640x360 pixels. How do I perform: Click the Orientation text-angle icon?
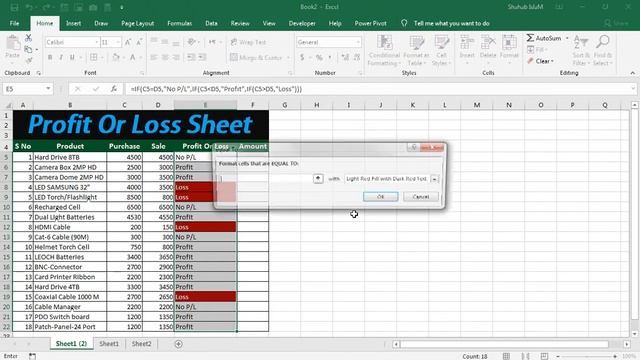[191, 42]
